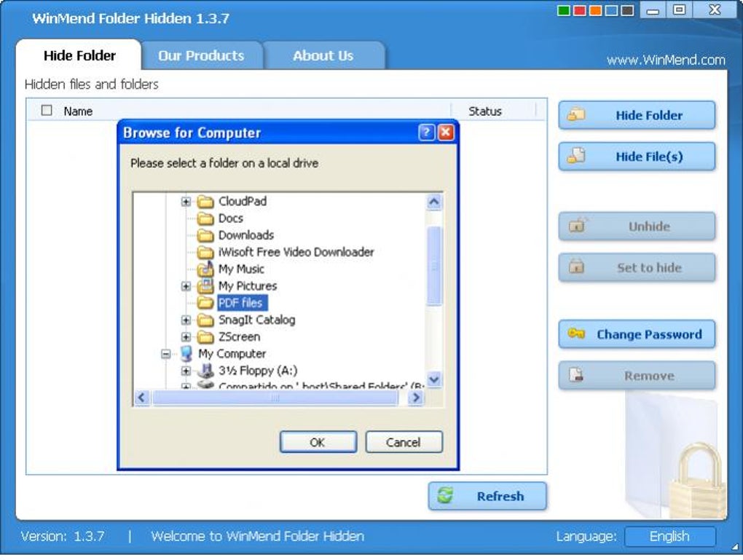
Task: Expand the CloudPad folder node
Action: [186, 202]
